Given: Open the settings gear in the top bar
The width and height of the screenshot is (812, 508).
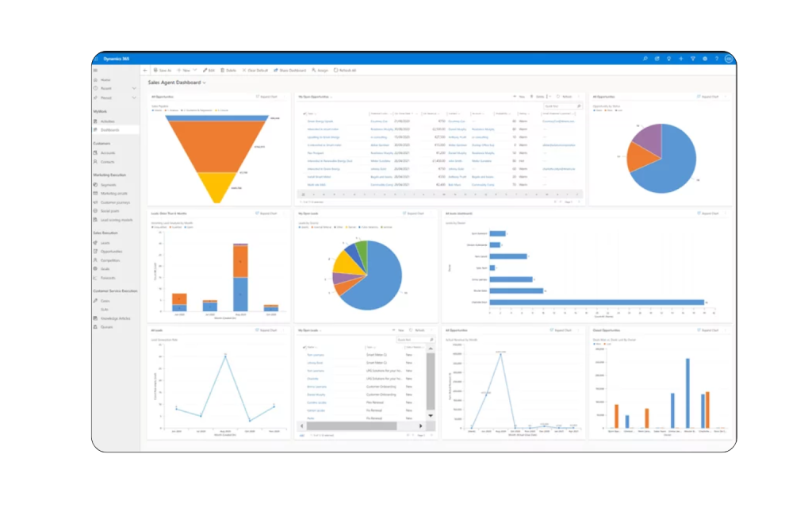Looking at the screenshot, I should (x=705, y=59).
